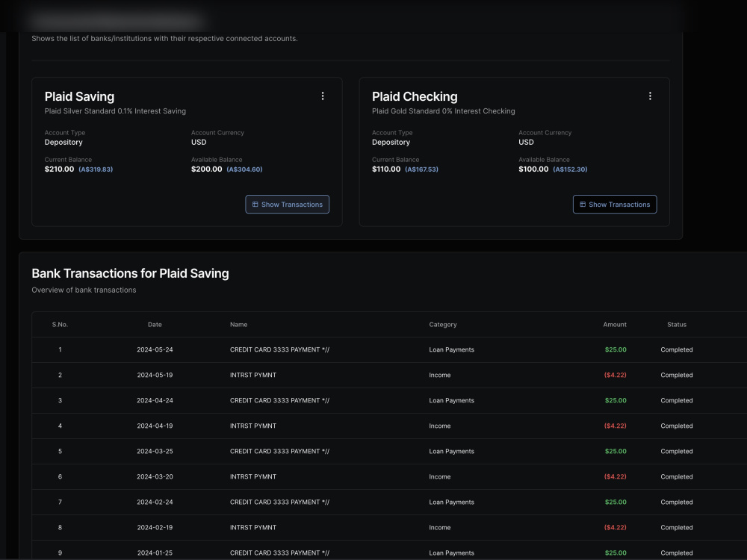The height and width of the screenshot is (560, 747).
Task: Select the 2024-03-20 date cell
Action: 155,476
